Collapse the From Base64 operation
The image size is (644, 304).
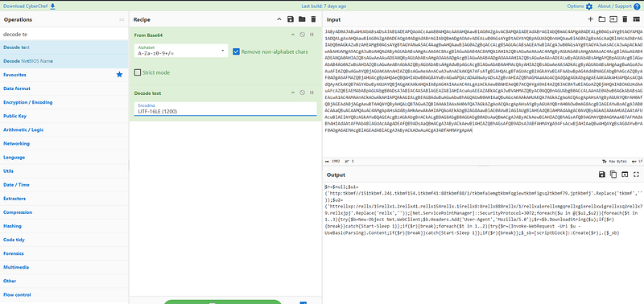pos(293,35)
